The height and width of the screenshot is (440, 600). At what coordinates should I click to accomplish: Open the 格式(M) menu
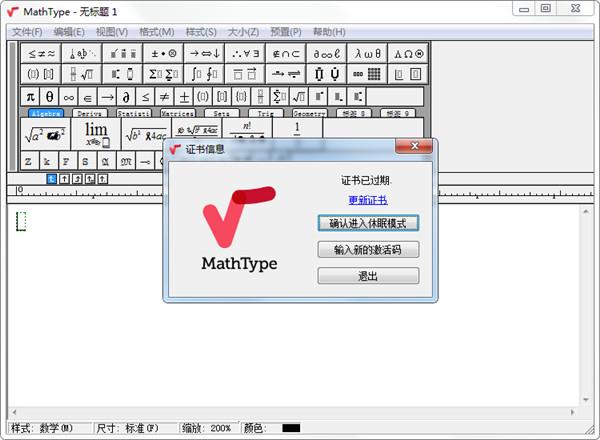coord(157,32)
